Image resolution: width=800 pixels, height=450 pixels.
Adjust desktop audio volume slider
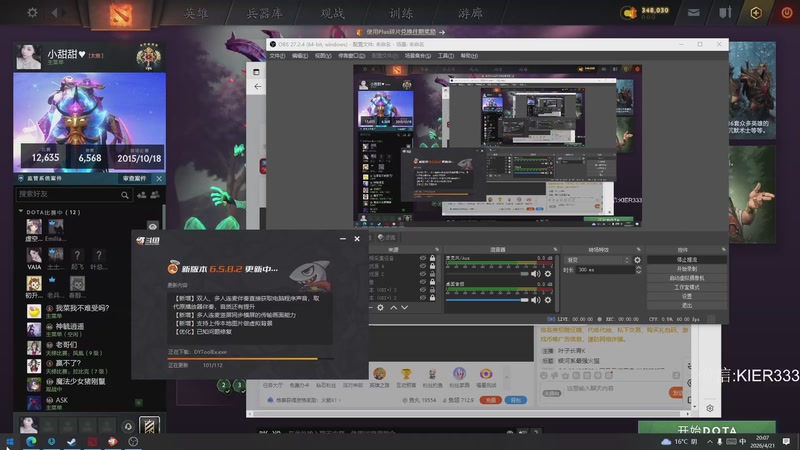(487, 300)
